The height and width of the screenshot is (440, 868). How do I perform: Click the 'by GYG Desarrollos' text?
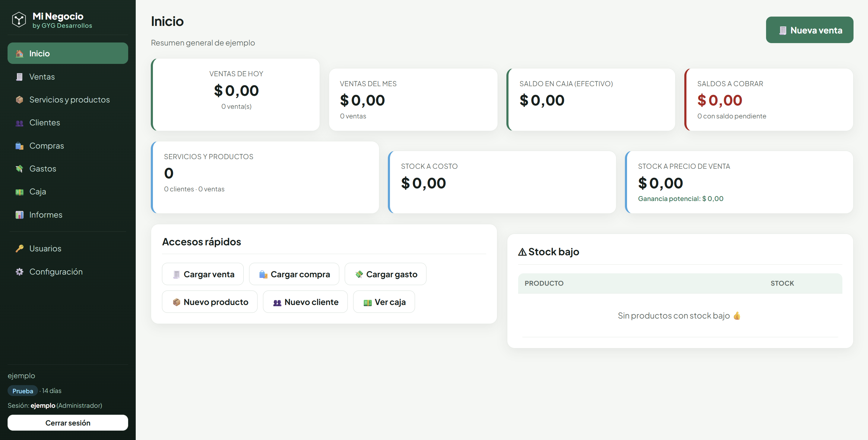[x=62, y=26]
